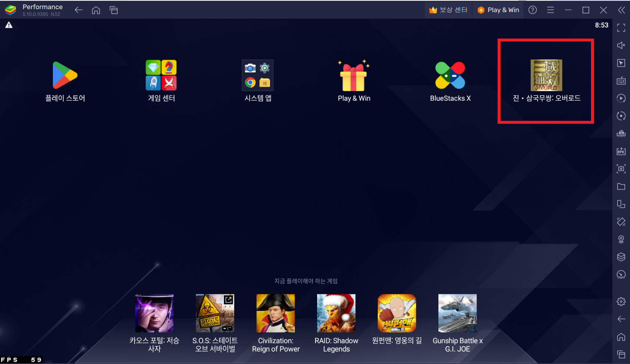
Task: Open RAID: Shadow Legends thumbnail
Action: click(337, 313)
